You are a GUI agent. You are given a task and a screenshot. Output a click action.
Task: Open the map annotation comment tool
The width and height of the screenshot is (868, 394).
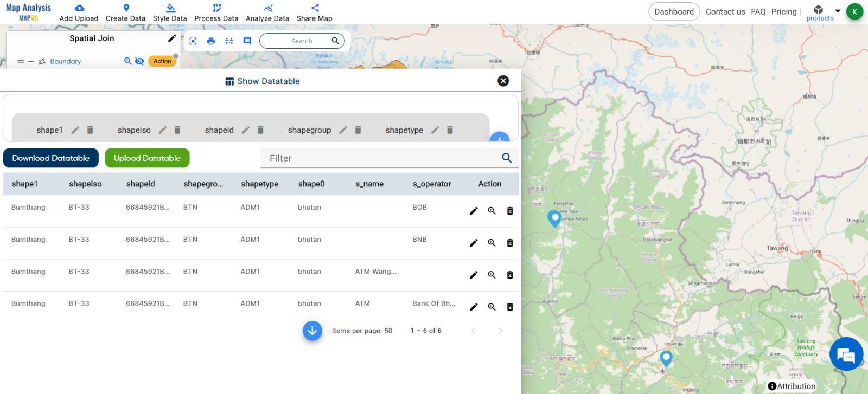click(247, 41)
